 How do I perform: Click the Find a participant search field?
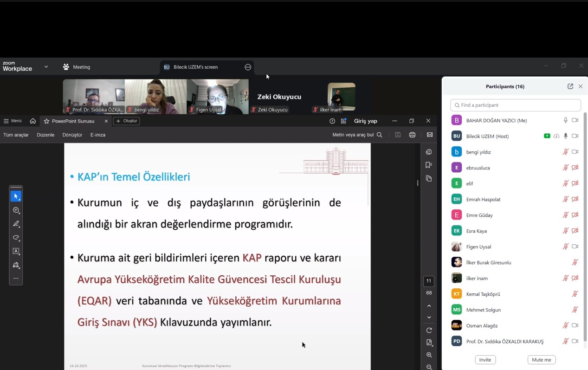coord(515,105)
